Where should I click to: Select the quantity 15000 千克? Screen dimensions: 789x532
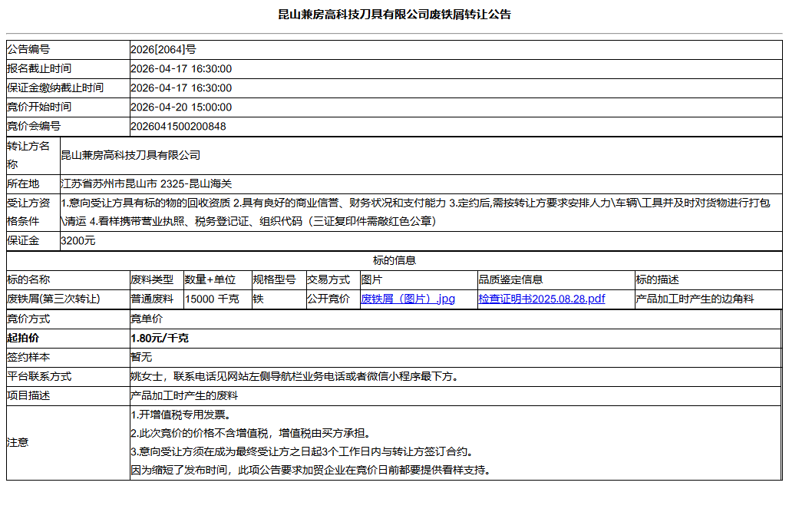[212, 299]
